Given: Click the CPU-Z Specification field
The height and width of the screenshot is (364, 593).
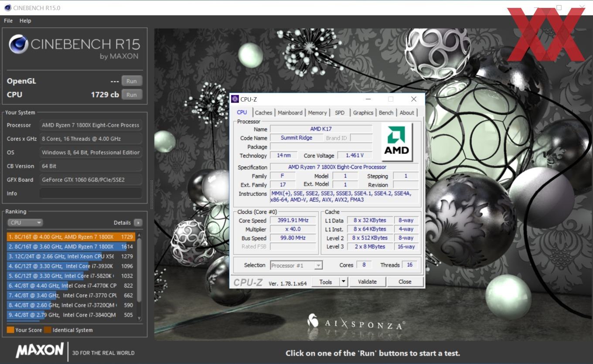Looking at the screenshot, I should click(x=344, y=167).
